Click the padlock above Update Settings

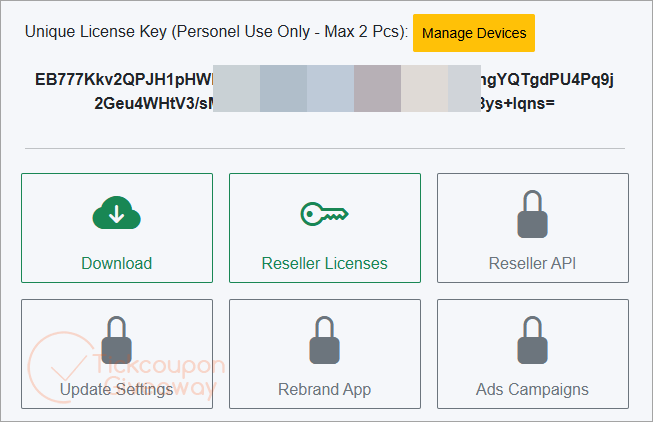coord(117,340)
